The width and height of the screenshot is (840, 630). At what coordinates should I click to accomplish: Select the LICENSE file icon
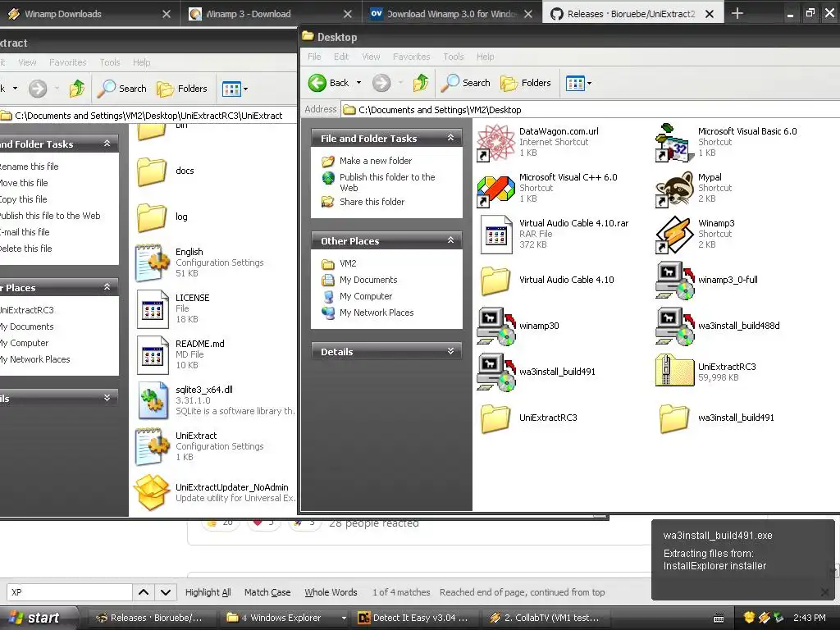pyautogui.click(x=153, y=309)
